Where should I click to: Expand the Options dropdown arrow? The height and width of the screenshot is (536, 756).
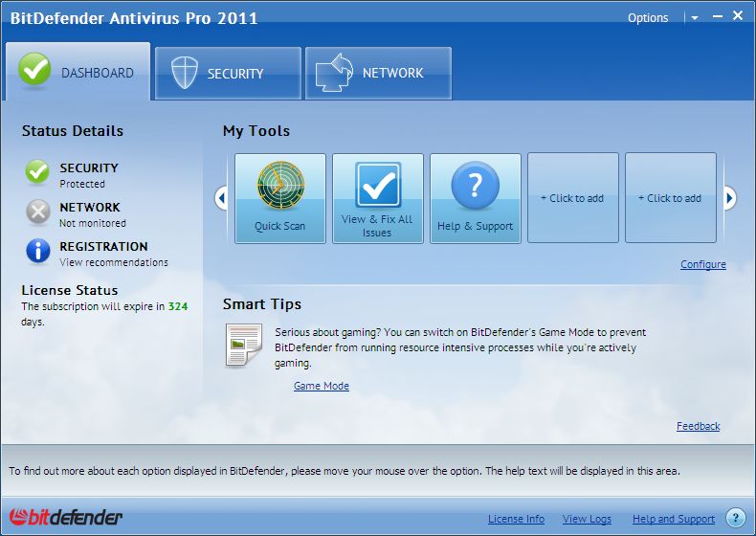pos(695,18)
